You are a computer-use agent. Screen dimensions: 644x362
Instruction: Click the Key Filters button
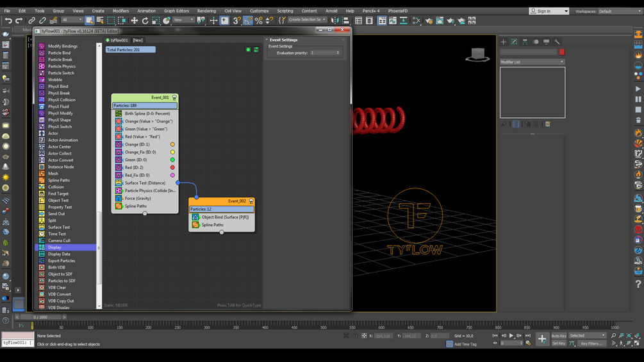pyautogui.click(x=591, y=343)
